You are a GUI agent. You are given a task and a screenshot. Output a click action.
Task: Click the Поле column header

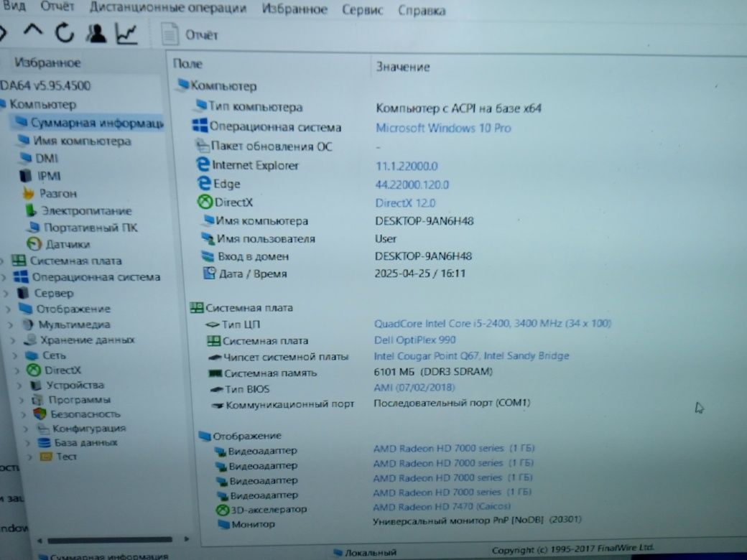tap(187, 64)
